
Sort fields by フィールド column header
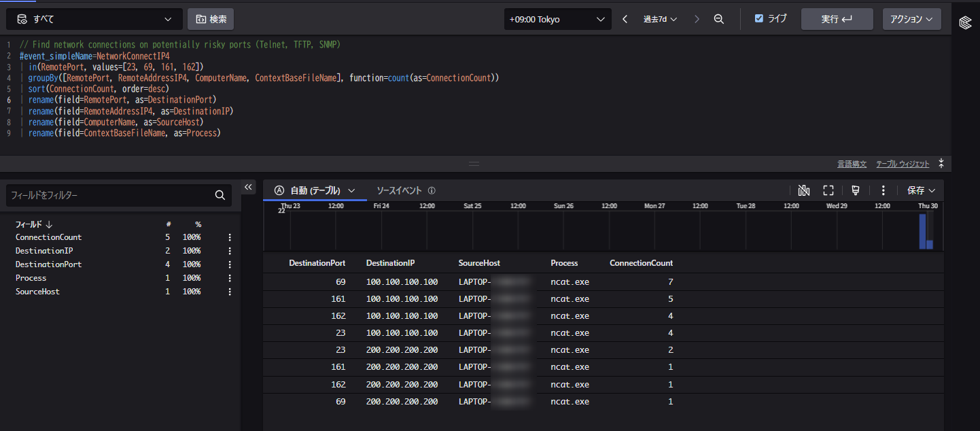tap(34, 224)
